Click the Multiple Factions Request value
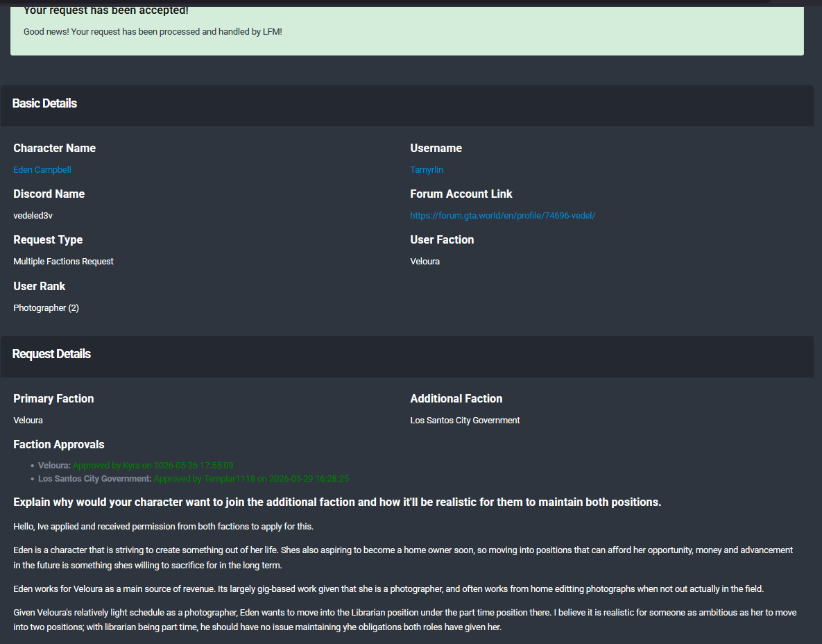822x644 pixels. (63, 261)
